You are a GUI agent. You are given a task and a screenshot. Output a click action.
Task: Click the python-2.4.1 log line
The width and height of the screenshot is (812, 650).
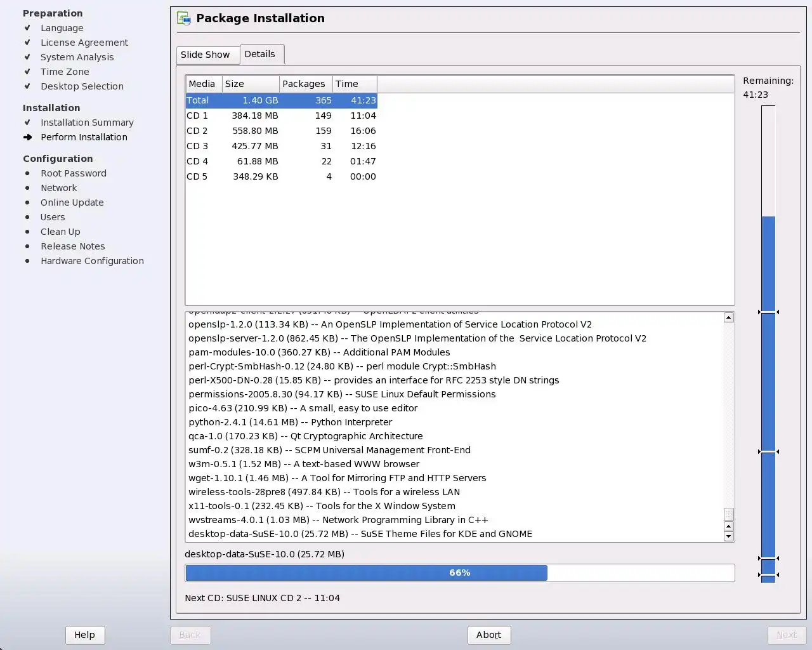pos(290,422)
